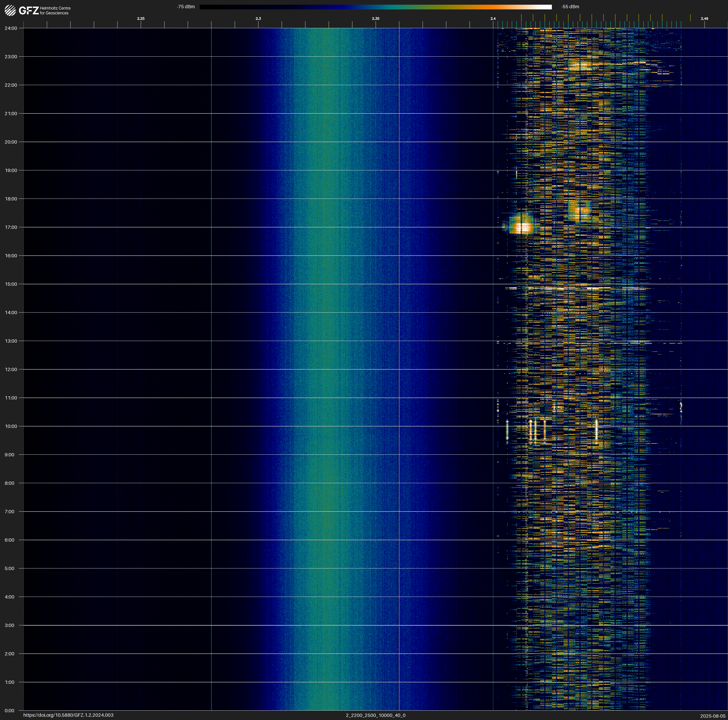Click the 2_2200_2500_10000_40_0 file label

(375, 715)
